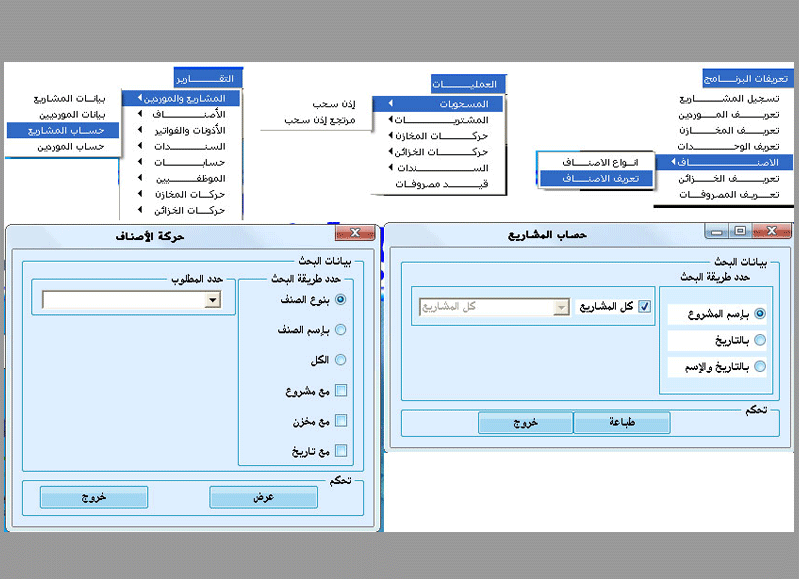This screenshot has height=579, width=799.
Task: Choose حساب الموردين submenu item
Action: [63, 147]
